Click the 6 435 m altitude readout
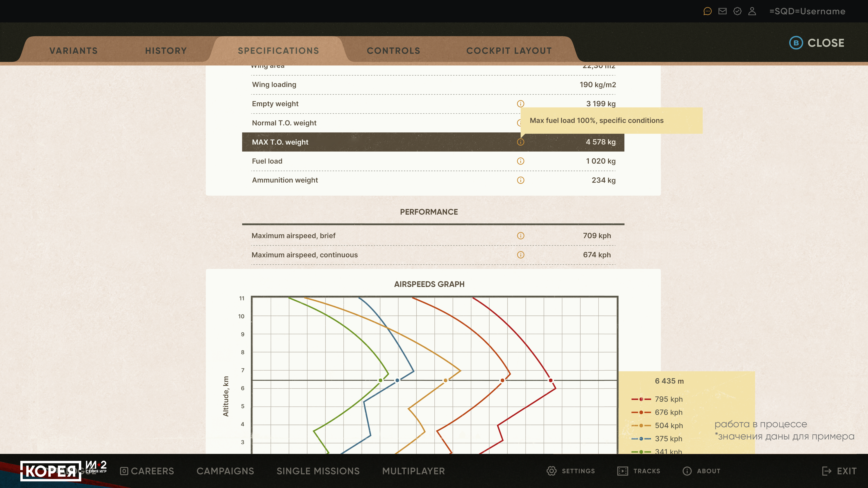 pyautogui.click(x=669, y=381)
